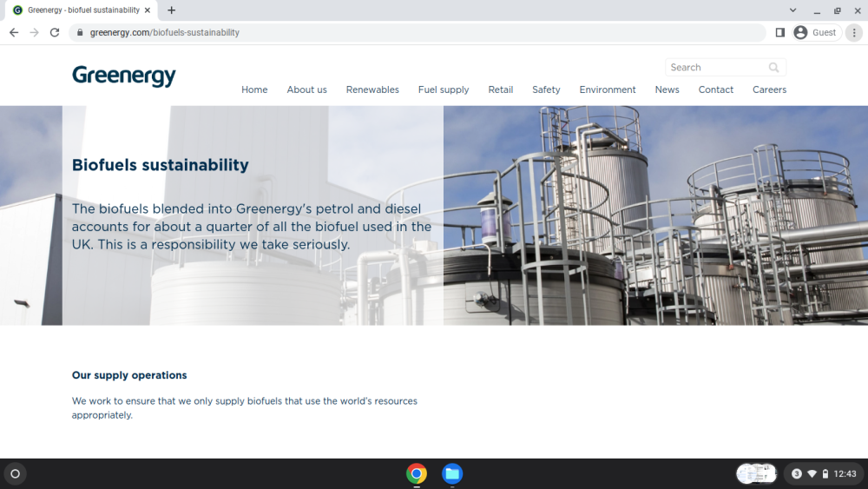Open the Environment menu
This screenshot has height=489, width=868.
(608, 89)
